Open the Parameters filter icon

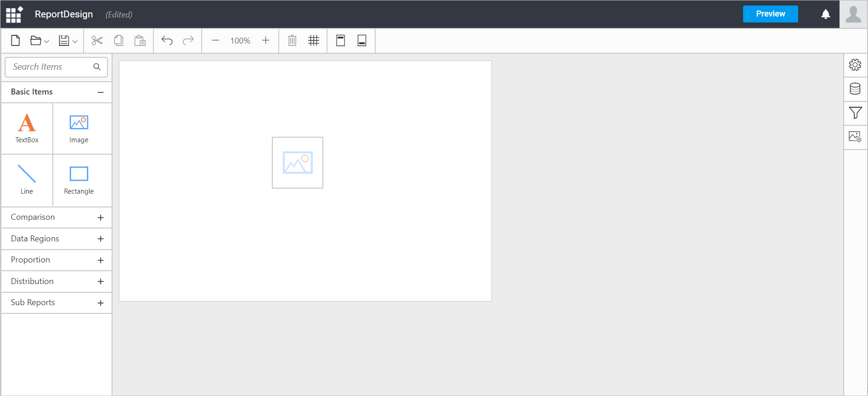[x=855, y=113]
